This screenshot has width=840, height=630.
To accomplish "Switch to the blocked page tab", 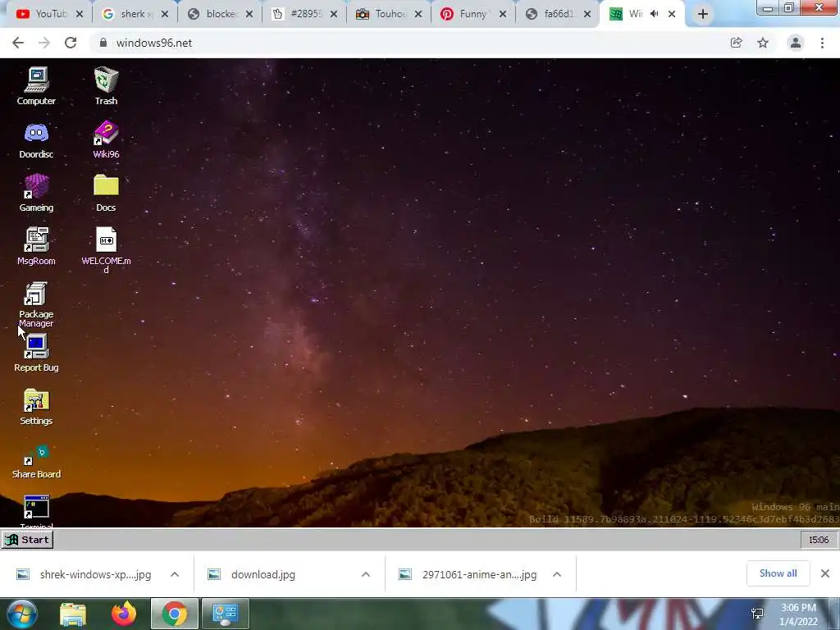I will point(220,14).
